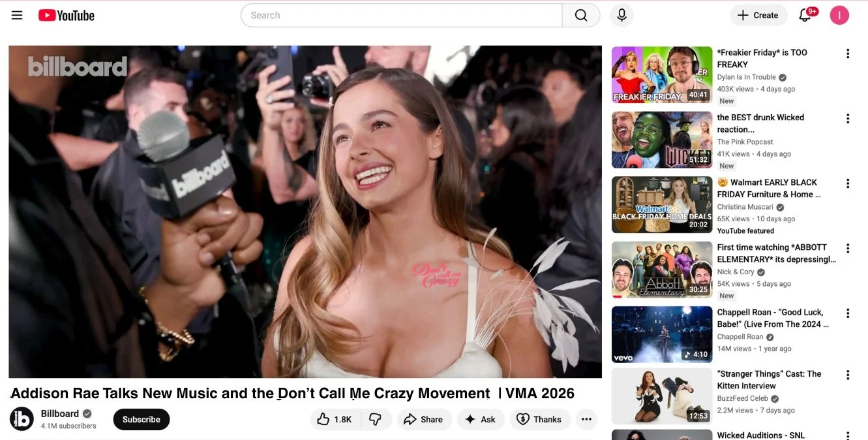Click '4.1M subscribers' text
Viewport: 868px width, 440px height.
(x=68, y=426)
